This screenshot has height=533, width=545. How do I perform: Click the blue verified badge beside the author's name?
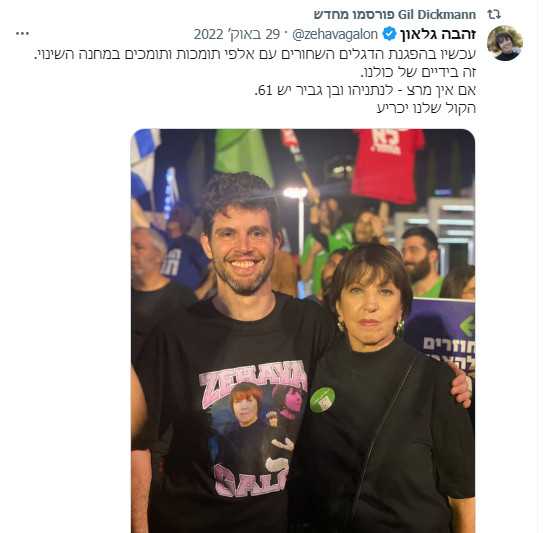(389, 34)
